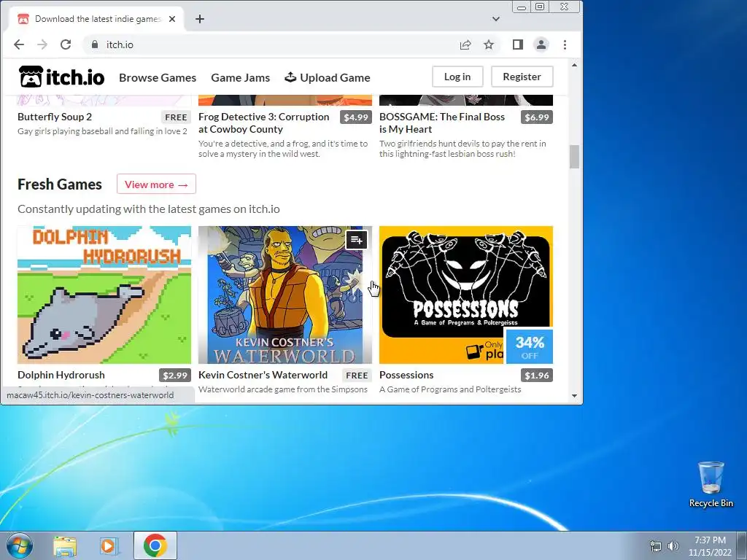The width and height of the screenshot is (747, 560).
Task: Click the $2.99 price on Dolphin Hydrorush
Action: (x=175, y=376)
